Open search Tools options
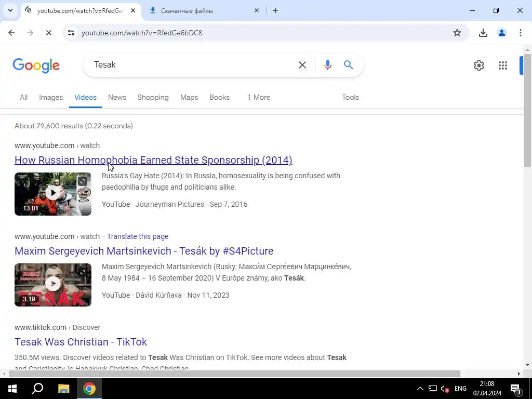This screenshot has width=532, height=399. coord(350,97)
